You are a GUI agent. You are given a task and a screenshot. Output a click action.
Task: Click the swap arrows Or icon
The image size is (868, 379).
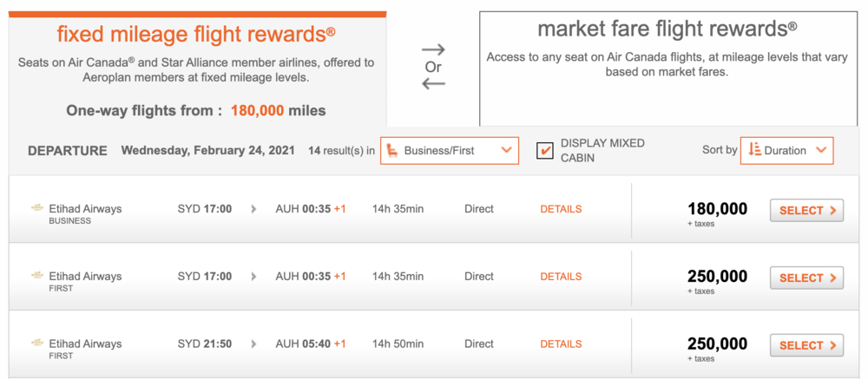click(x=433, y=66)
